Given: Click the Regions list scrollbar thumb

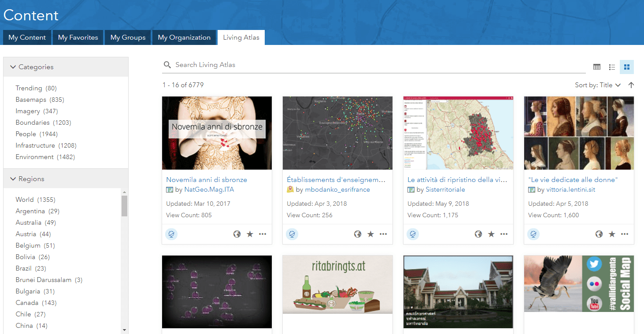Looking at the screenshot, I should click(x=124, y=206).
